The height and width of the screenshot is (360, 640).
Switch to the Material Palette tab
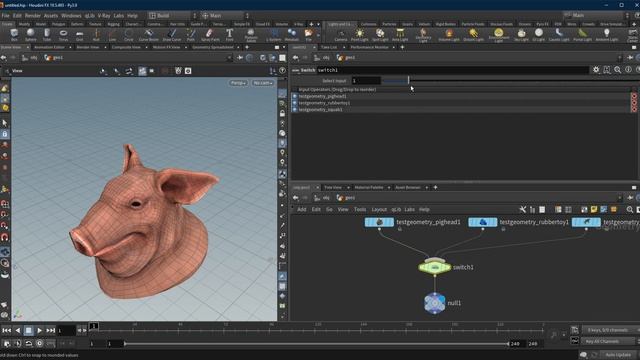tap(369, 187)
